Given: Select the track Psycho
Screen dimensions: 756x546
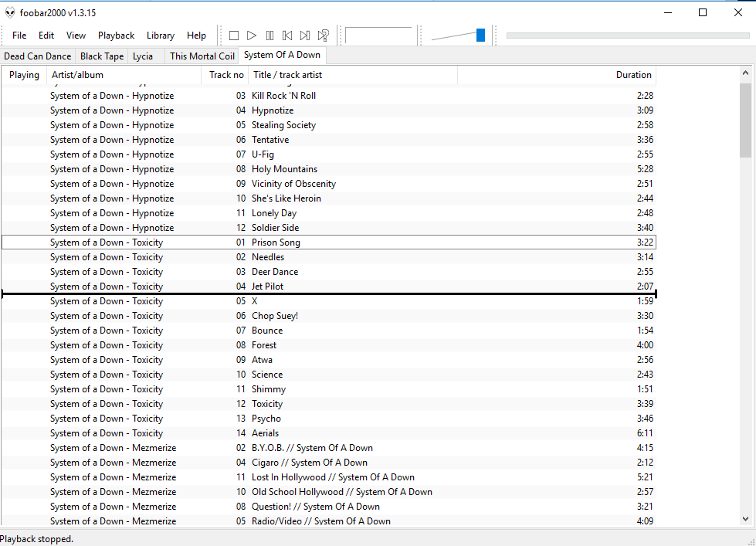Looking at the screenshot, I should coord(329,418).
